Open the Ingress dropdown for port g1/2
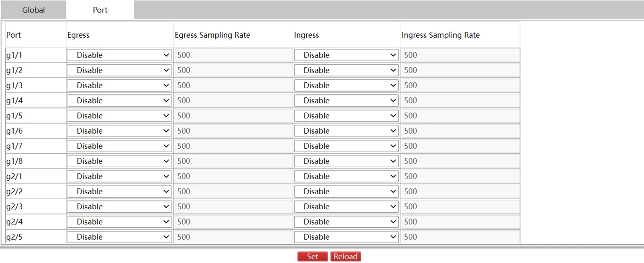This screenshot has height=263, width=644. pos(346,70)
